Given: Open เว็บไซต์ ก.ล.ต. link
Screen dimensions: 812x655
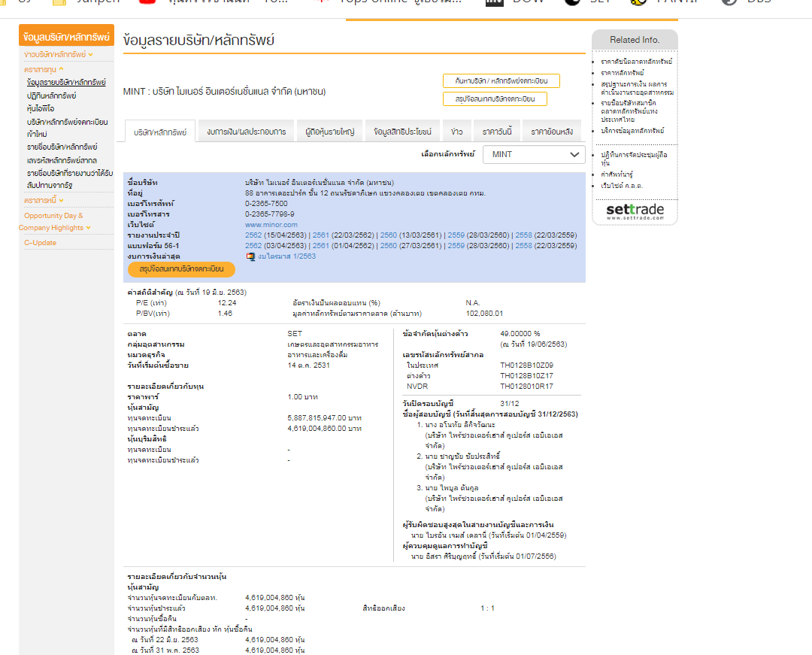Looking at the screenshot, I should 622,186.
